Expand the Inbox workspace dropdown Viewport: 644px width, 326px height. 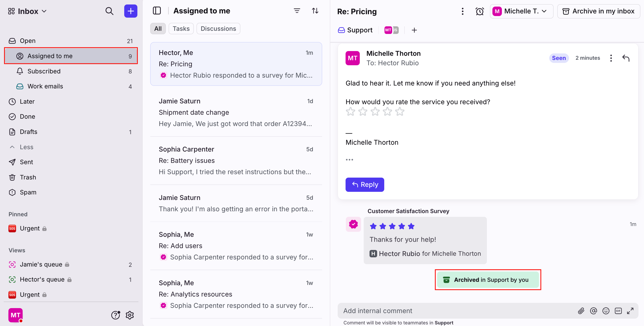[x=28, y=11]
